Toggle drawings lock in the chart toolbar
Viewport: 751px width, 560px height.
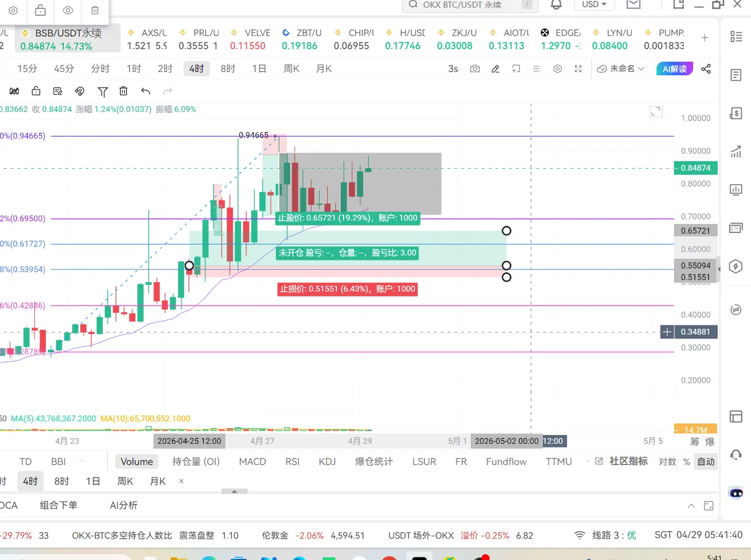pyautogui.click(x=36, y=91)
